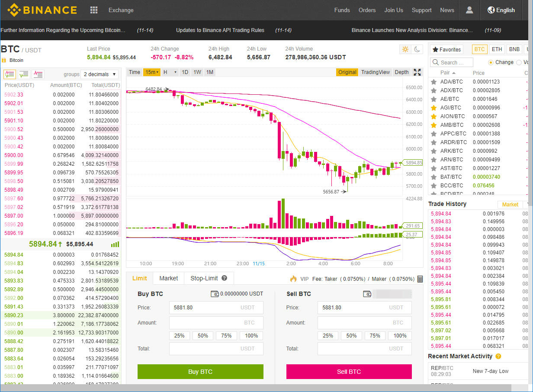Unstar the AMB/BTC favorite pair
Image resolution: width=533 pixels, height=392 pixels.
click(x=433, y=125)
